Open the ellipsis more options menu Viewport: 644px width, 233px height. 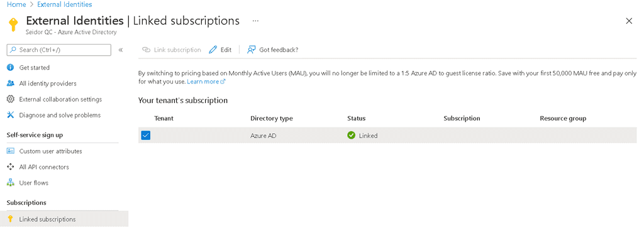coord(255,21)
